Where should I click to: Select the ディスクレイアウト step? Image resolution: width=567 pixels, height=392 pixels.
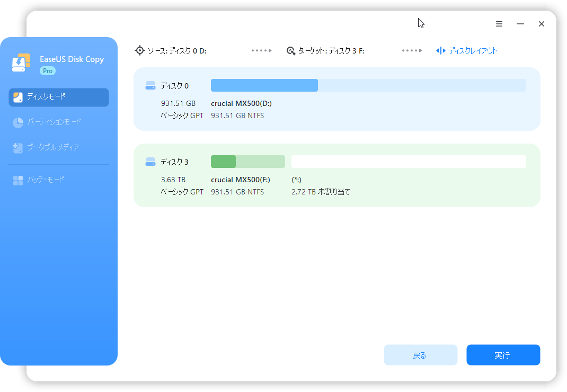click(x=473, y=51)
